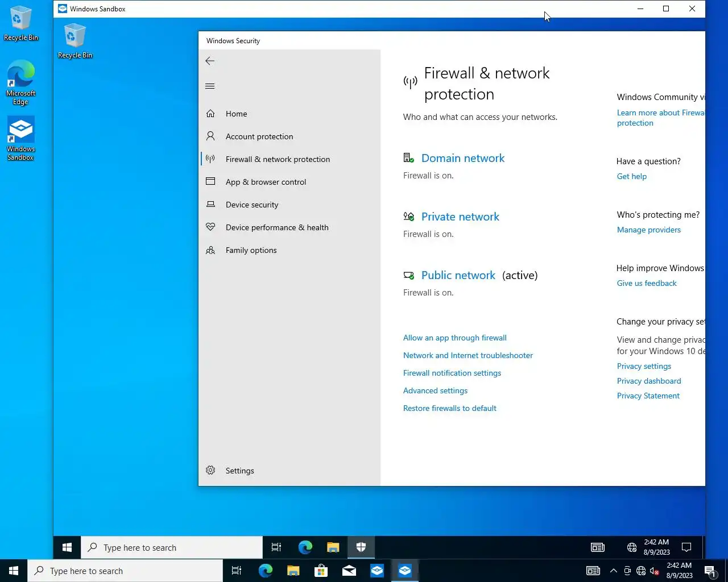Screen dimensions: 728x582
Task: Open Domain network firewall settings
Action: [x=463, y=158]
